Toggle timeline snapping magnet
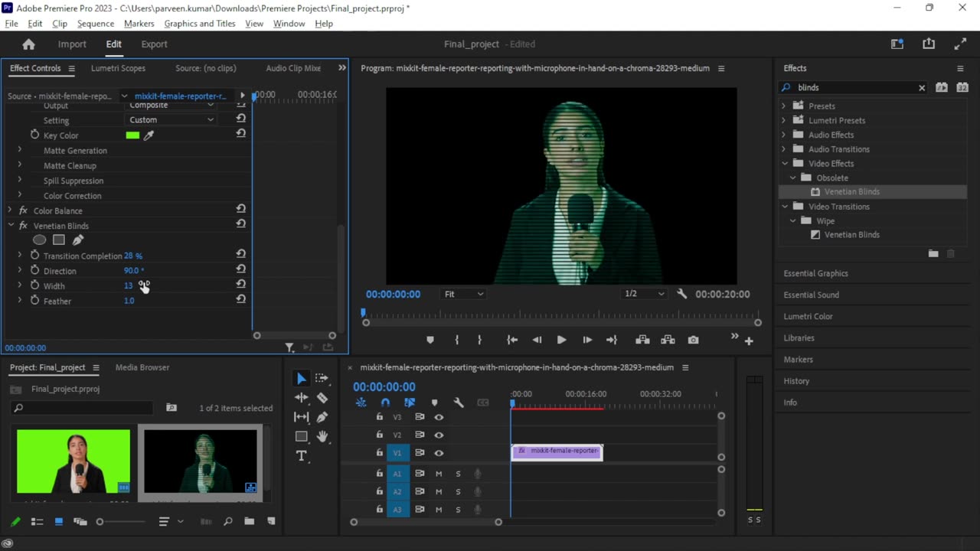This screenshot has height=551, width=980. 385,403
